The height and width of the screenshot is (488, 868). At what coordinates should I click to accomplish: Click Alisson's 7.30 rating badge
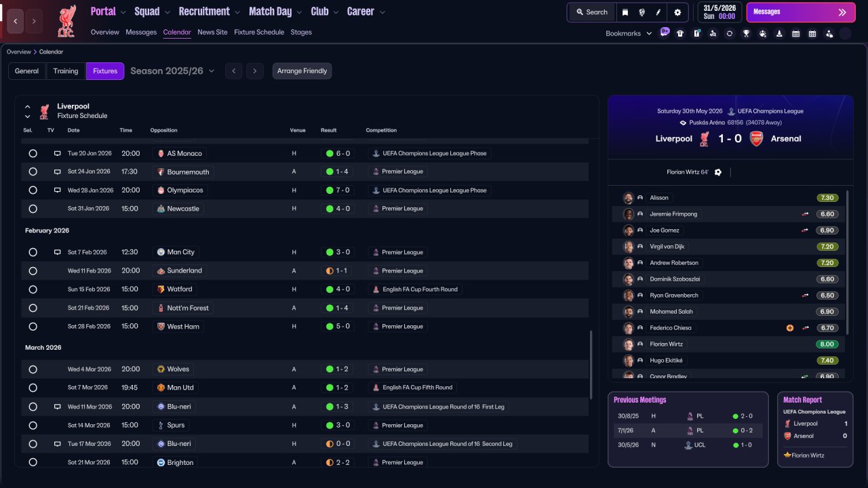(x=827, y=198)
